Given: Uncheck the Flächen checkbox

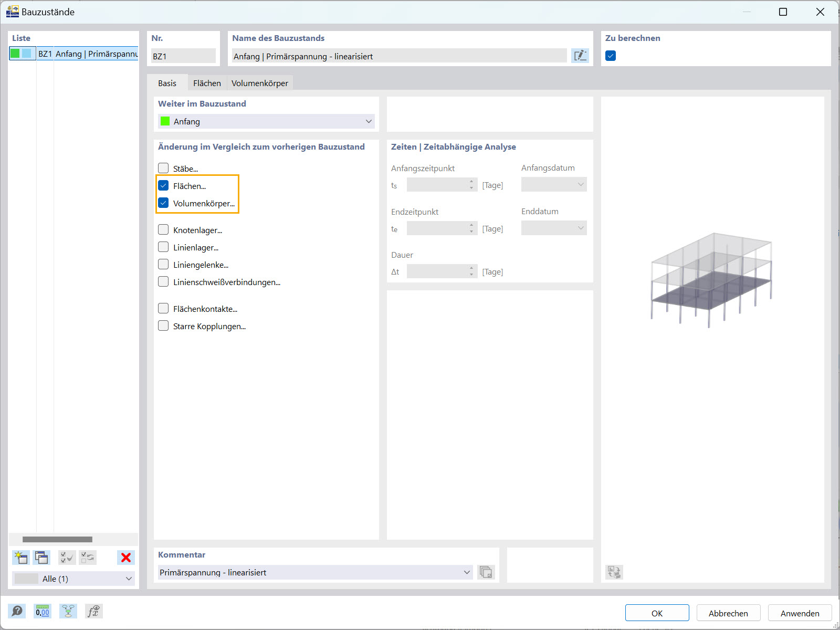Looking at the screenshot, I should 163,185.
